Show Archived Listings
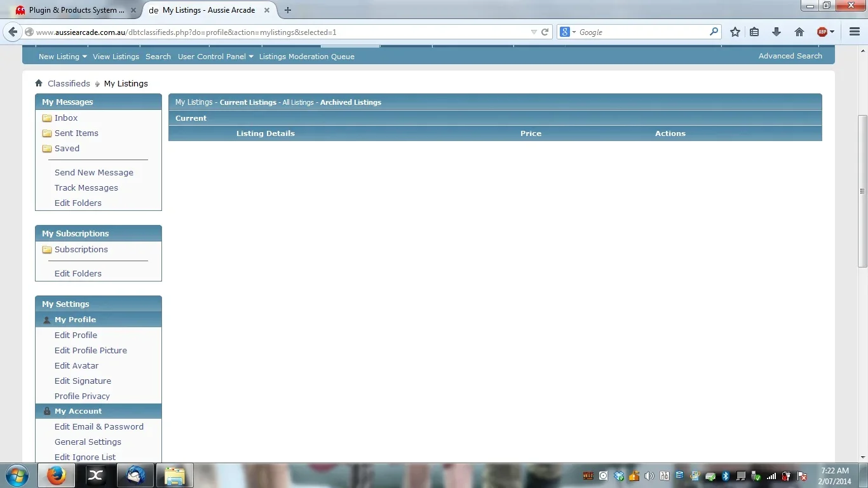868x488 pixels. [x=351, y=102]
